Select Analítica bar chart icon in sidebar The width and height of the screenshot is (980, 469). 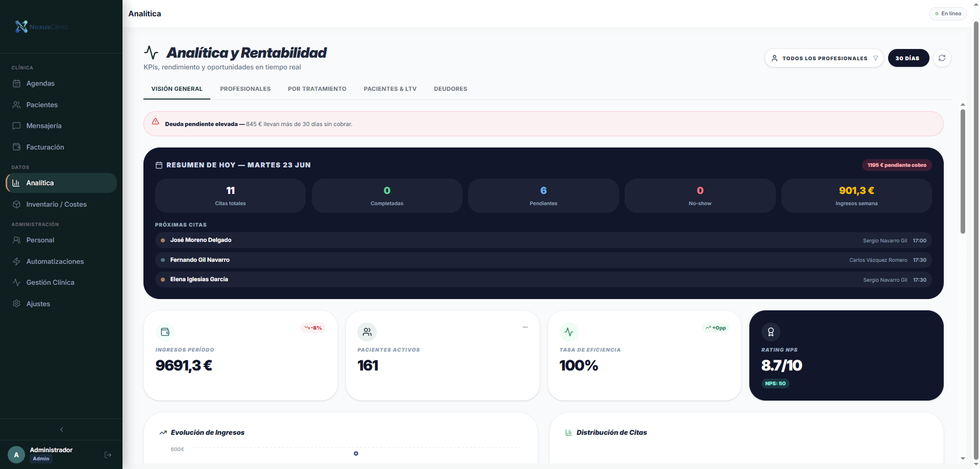tap(16, 183)
